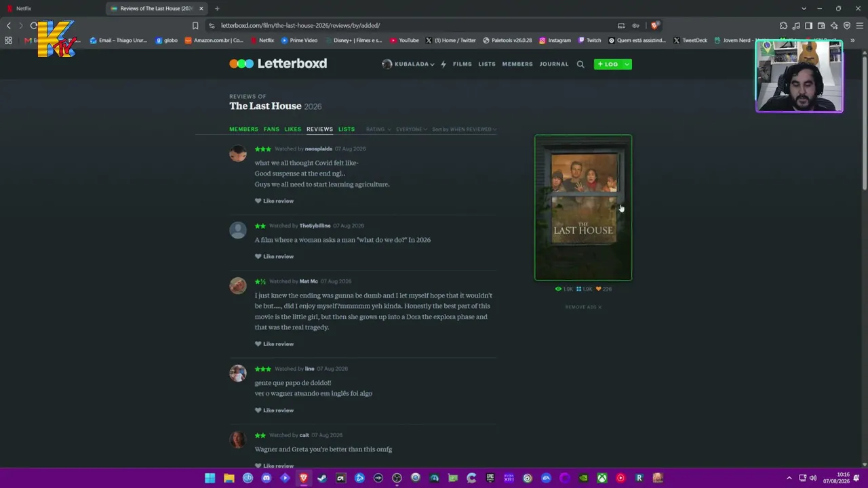Like line's review

pyautogui.click(x=274, y=411)
